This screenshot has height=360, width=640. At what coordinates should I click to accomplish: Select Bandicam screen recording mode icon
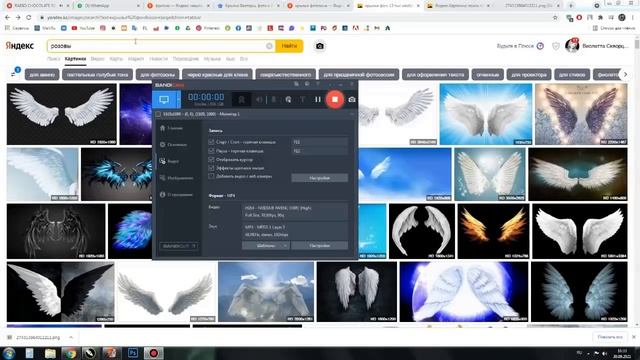pyautogui.click(x=164, y=99)
